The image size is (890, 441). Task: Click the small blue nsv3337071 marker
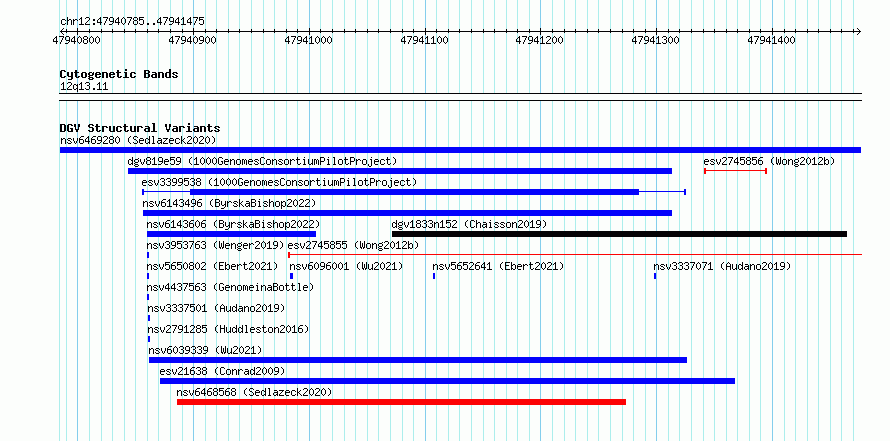pyautogui.click(x=655, y=276)
